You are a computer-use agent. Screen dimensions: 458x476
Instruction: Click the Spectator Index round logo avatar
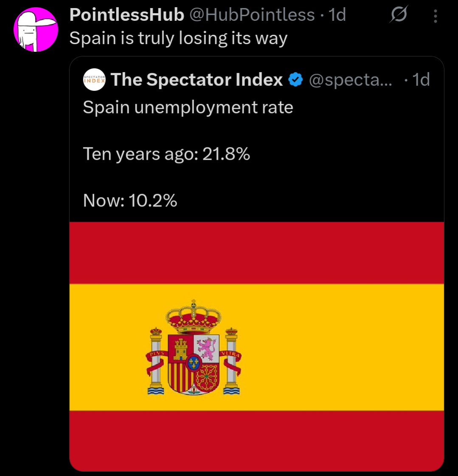point(94,79)
